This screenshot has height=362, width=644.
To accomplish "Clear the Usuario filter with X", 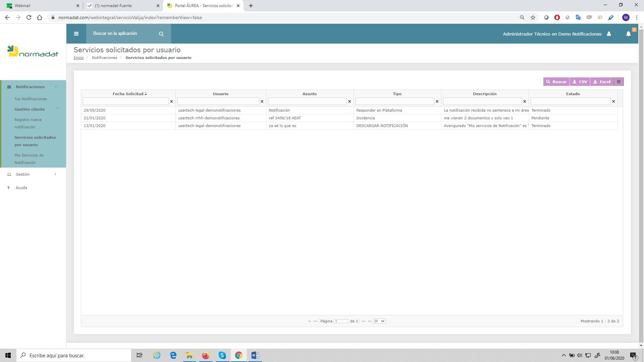I will tap(262, 101).
